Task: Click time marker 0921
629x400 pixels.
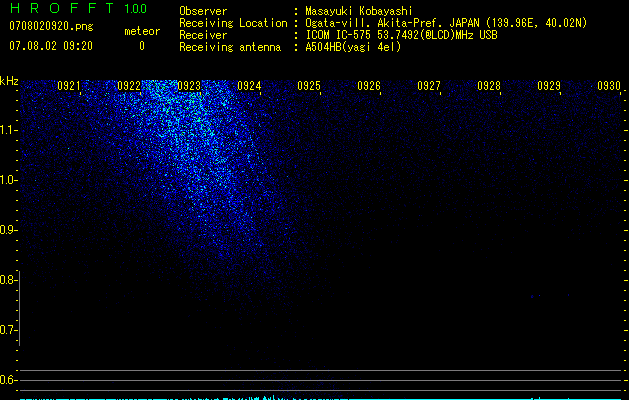Action: (x=69, y=86)
